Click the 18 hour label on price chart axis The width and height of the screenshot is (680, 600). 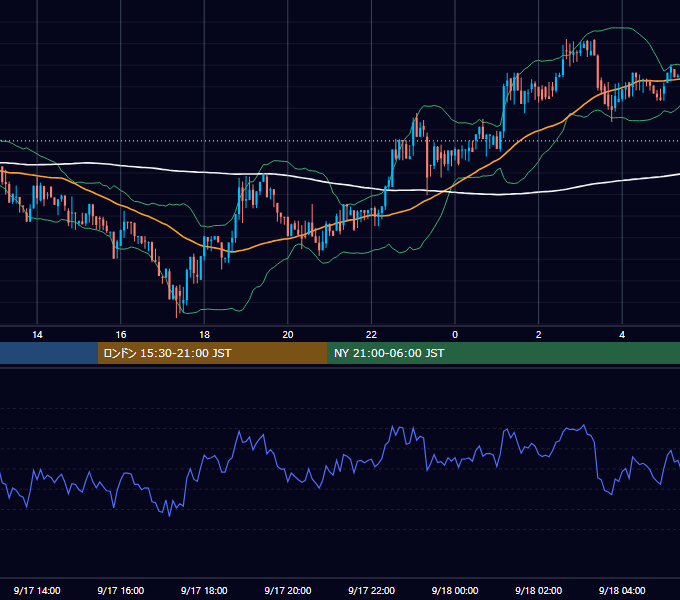[204, 335]
